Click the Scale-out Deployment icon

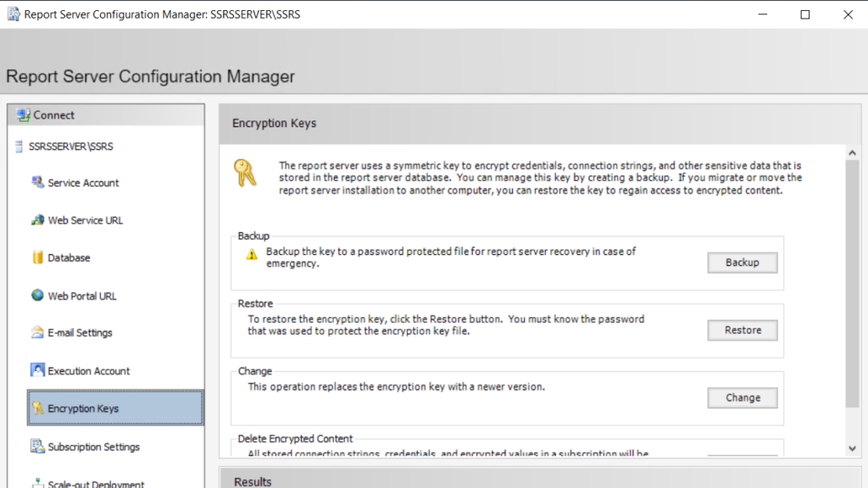click(37, 483)
